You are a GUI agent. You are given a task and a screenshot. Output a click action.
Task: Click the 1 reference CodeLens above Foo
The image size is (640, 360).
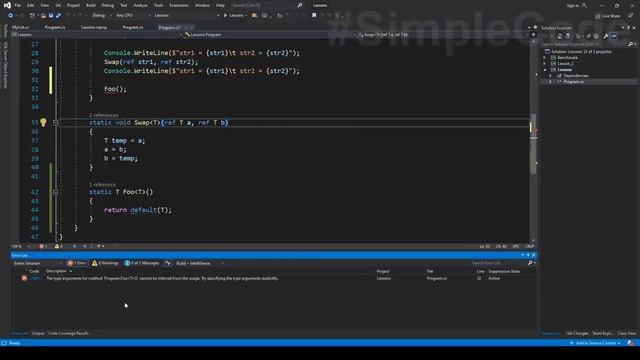click(x=102, y=184)
